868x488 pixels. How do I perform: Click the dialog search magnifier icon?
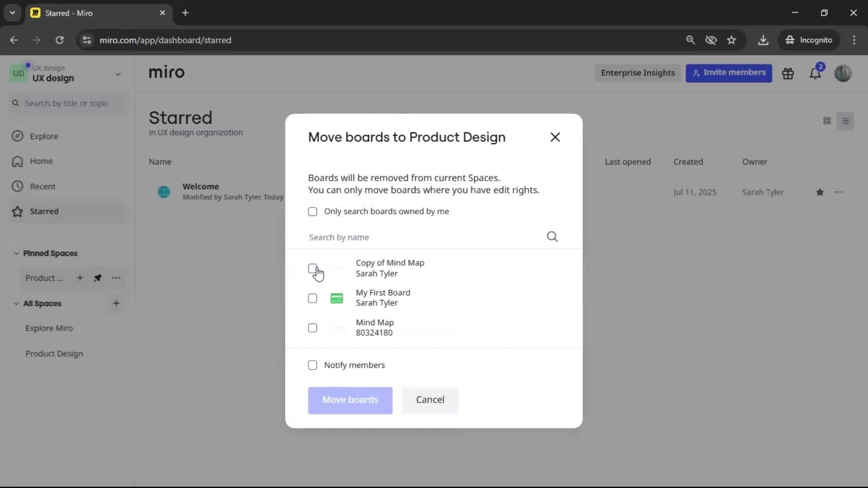(x=552, y=237)
